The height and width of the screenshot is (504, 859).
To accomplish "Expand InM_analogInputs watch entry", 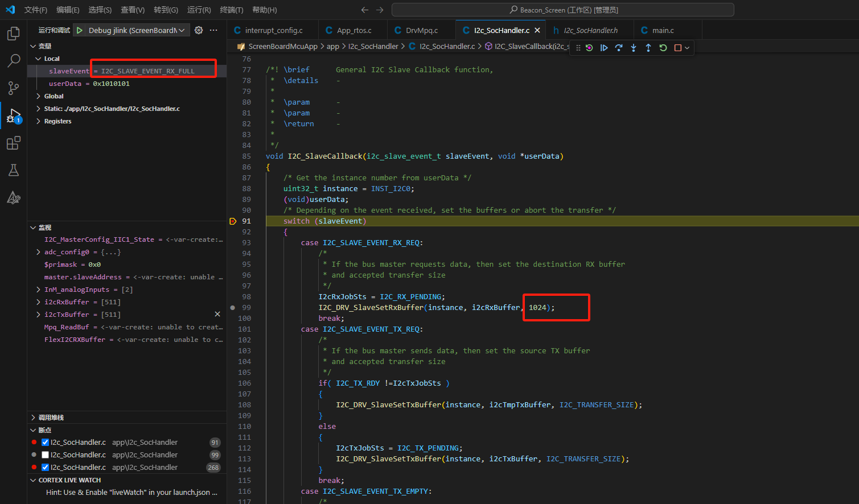I will (38, 290).
